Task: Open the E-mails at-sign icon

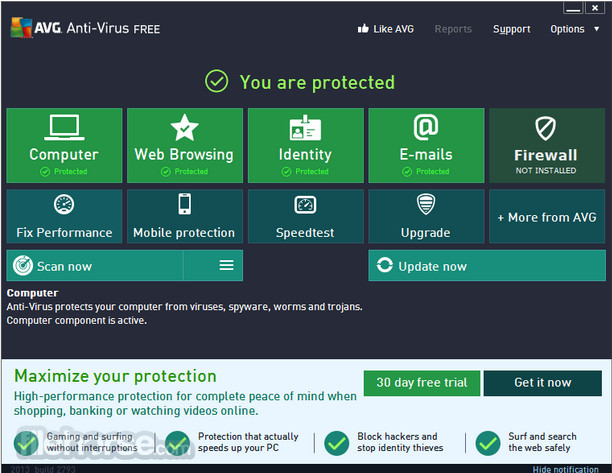Action: point(426,127)
